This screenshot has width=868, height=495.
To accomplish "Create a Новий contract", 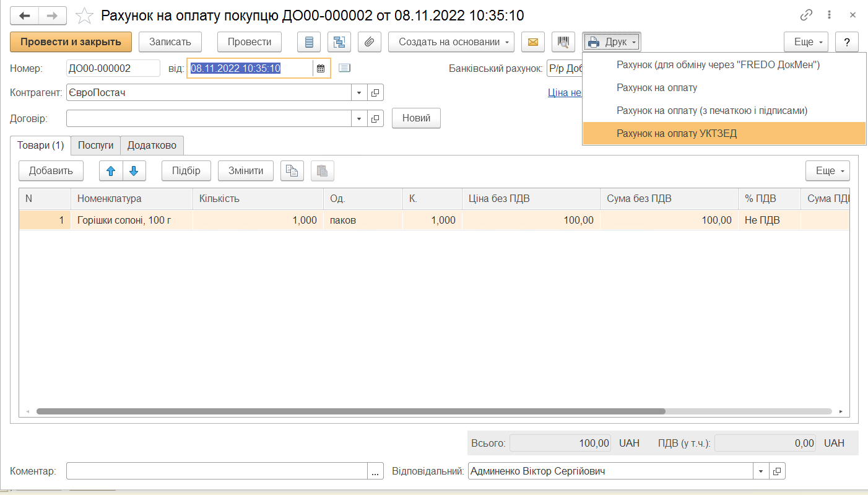I will pyautogui.click(x=416, y=118).
